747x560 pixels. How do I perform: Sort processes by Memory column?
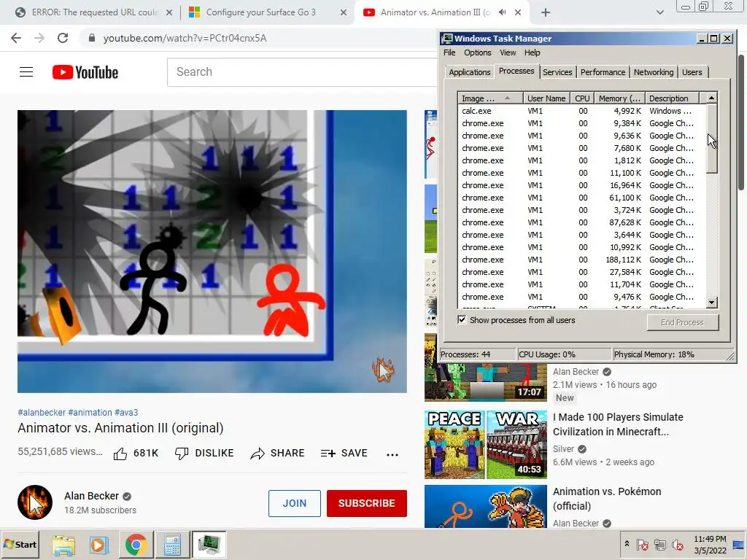pyautogui.click(x=619, y=98)
